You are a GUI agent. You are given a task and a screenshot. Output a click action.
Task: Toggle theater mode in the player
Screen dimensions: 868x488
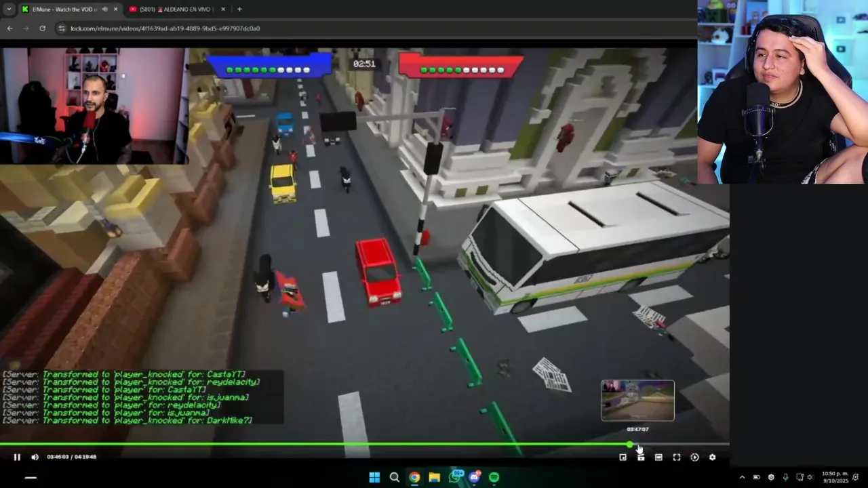tap(658, 457)
